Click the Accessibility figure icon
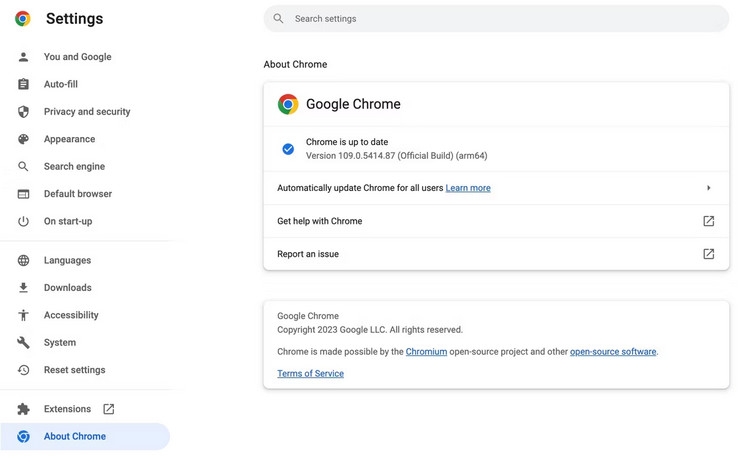The height and width of the screenshot is (462, 750). point(23,315)
